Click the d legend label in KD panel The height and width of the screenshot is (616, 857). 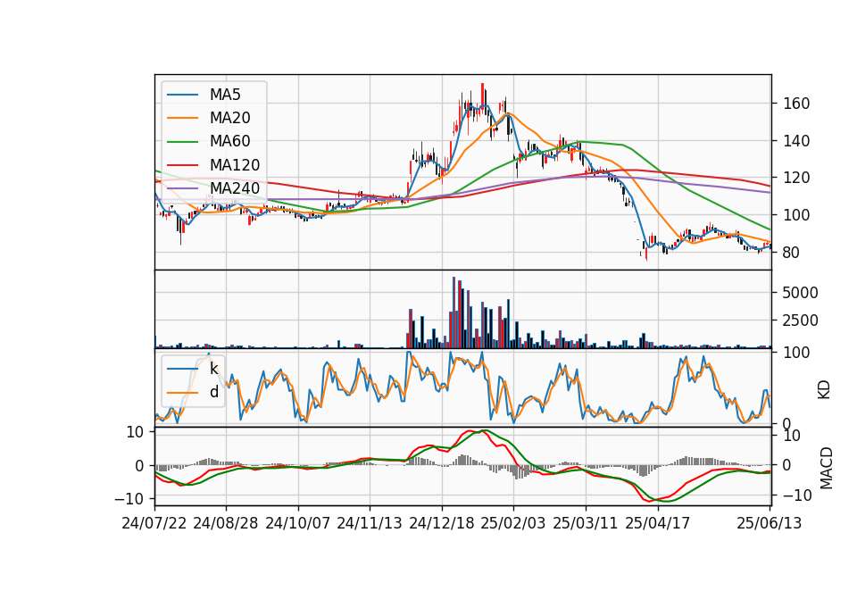click(213, 392)
